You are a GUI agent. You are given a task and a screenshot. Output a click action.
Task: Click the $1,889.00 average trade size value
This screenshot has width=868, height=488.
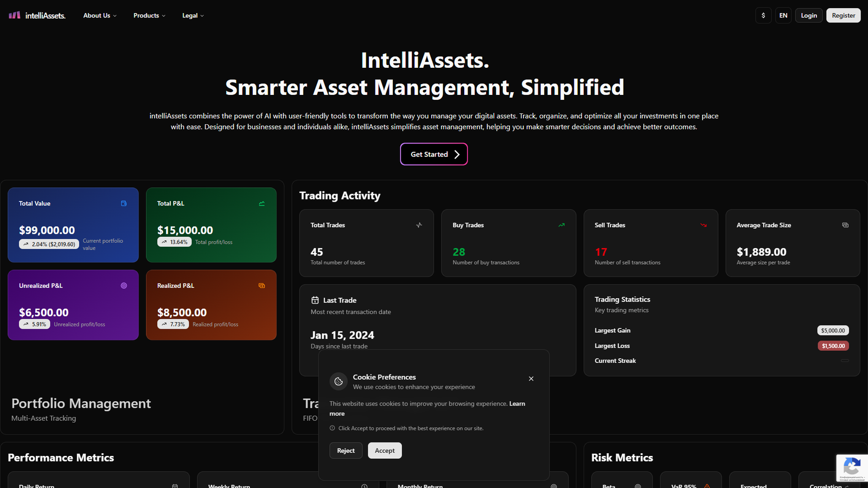pyautogui.click(x=762, y=252)
